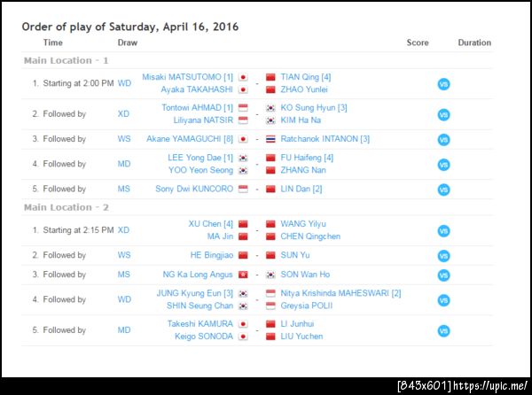Image resolution: width=532 pixels, height=395 pixels.
Task: Select player LEE Yong Dae [1]
Action: (200, 158)
